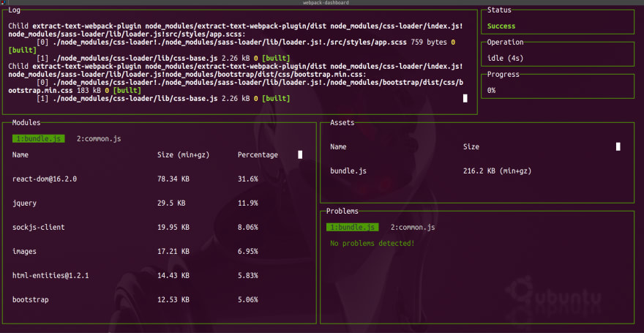644x333 pixels.
Task: Select the bootstrap module name
Action: pyautogui.click(x=31, y=300)
